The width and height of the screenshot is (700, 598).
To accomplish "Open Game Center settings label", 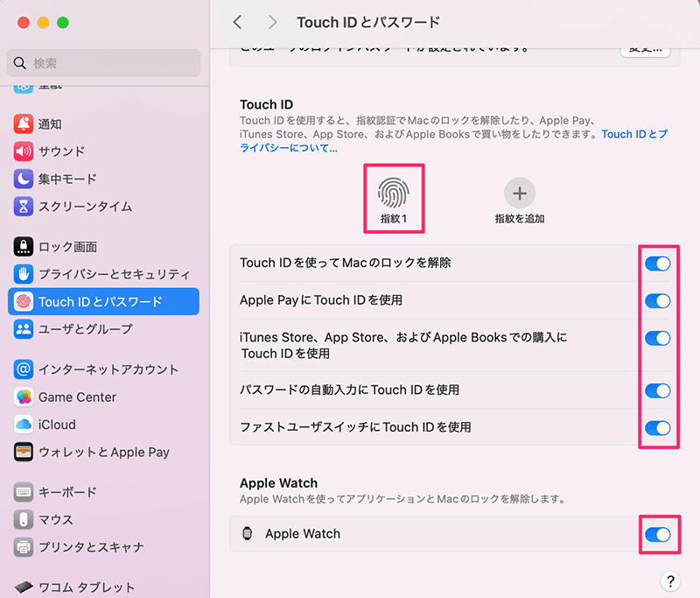I will (x=77, y=397).
